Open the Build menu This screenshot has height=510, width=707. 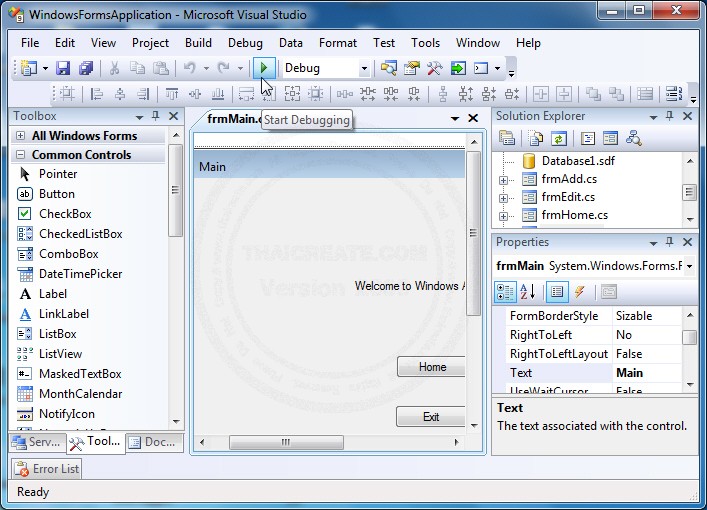click(x=198, y=43)
